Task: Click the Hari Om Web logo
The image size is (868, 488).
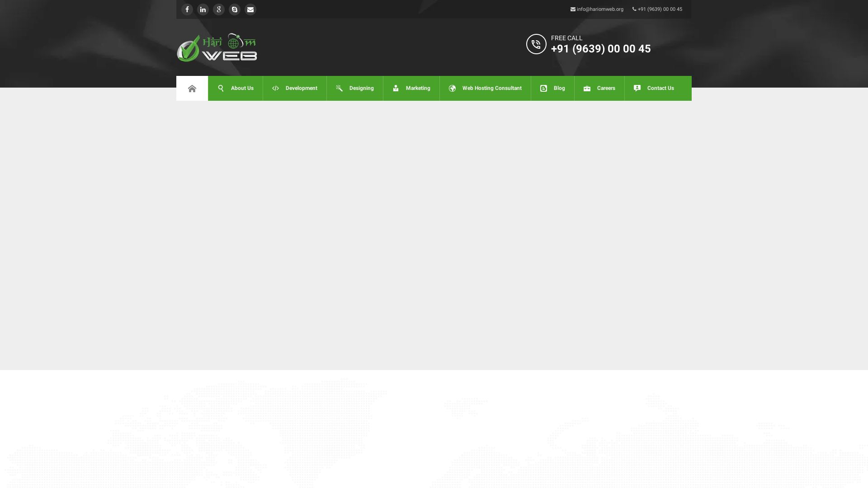Action: coord(217,47)
